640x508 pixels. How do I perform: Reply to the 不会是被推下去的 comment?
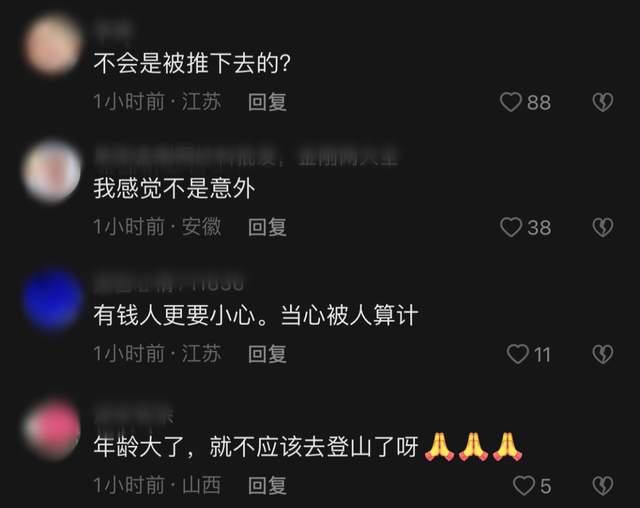[x=267, y=102]
